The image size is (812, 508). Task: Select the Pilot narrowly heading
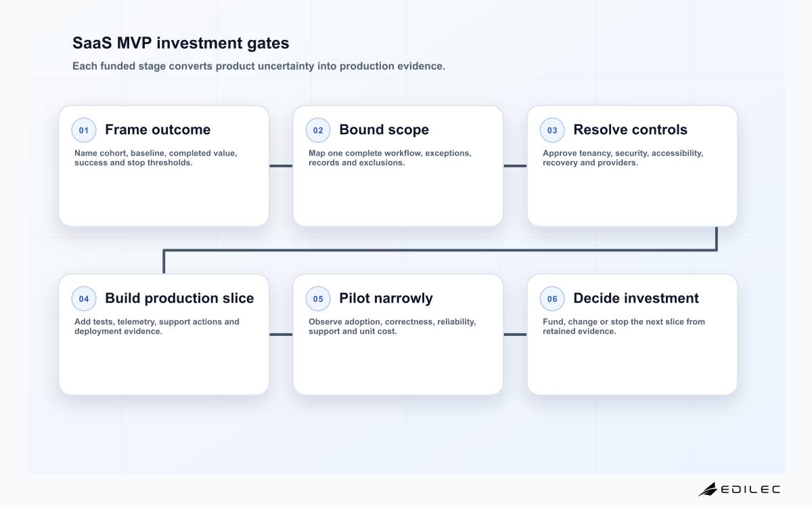[386, 298]
